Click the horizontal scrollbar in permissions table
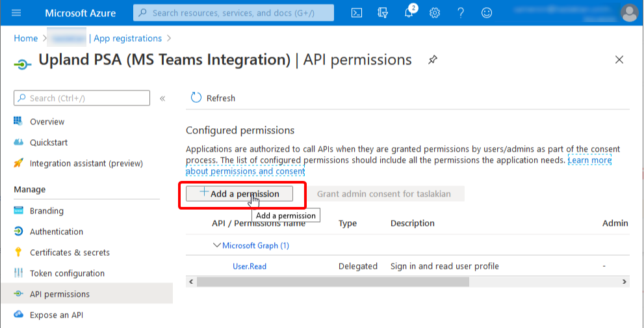 pyautogui.click(x=333, y=282)
